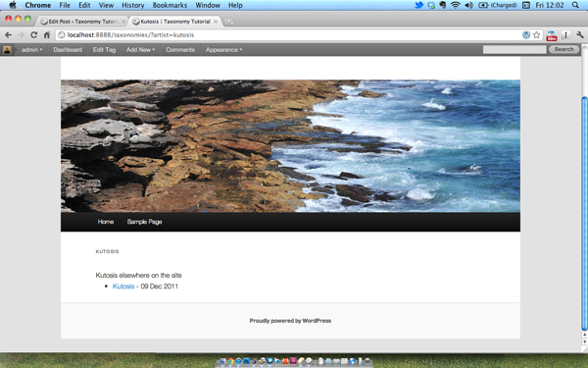
Task: Click Dashboard in the WordPress admin bar
Action: [x=68, y=50]
